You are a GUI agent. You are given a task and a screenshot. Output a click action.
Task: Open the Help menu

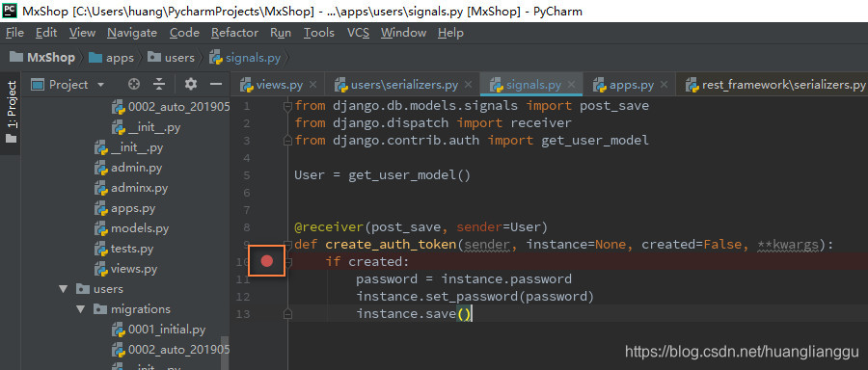tap(450, 33)
